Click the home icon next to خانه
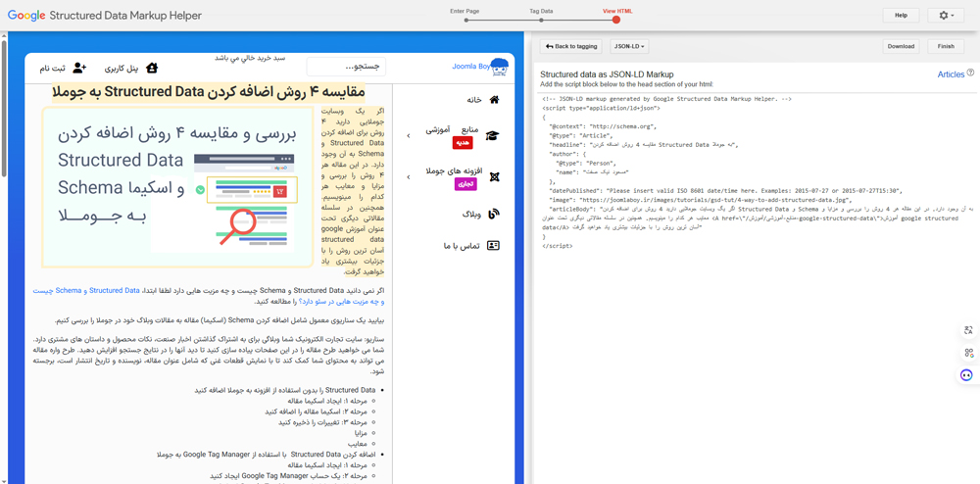The width and height of the screenshot is (980, 484). pyautogui.click(x=494, y=100)
